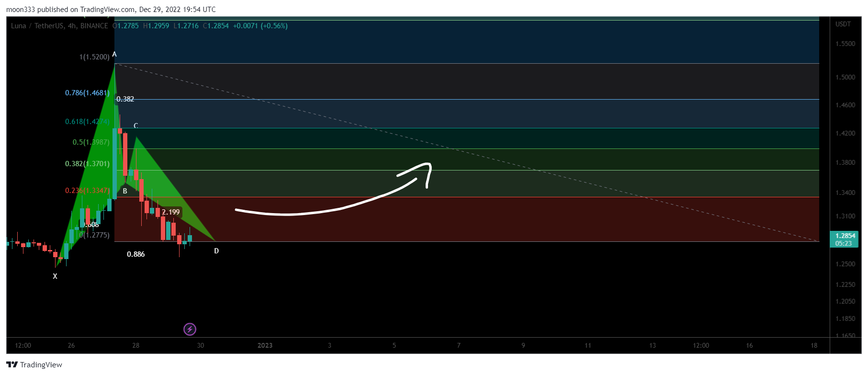Click the high price value H1.2959
The height and width of the screenshot is (375, 868).
pyautogui.click(x=156, y=26)
